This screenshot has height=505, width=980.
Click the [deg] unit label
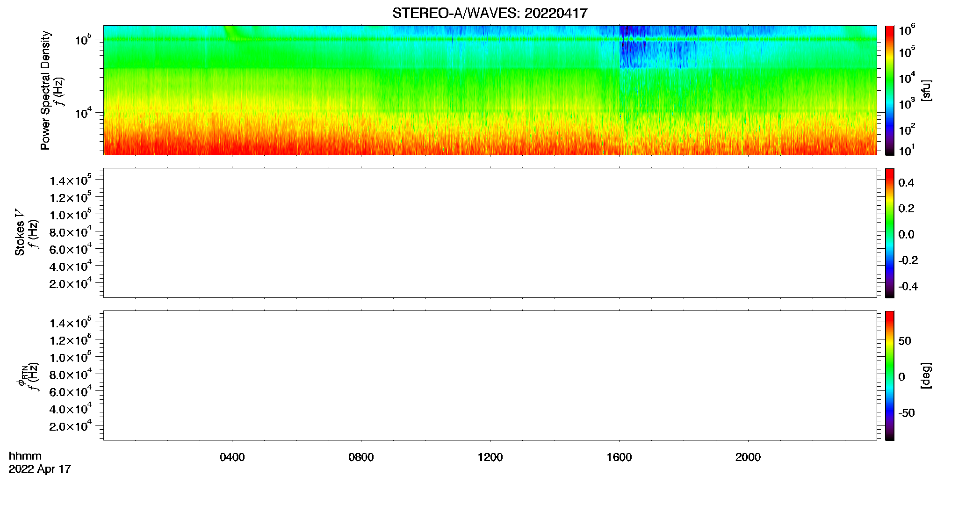pos(926,375)
